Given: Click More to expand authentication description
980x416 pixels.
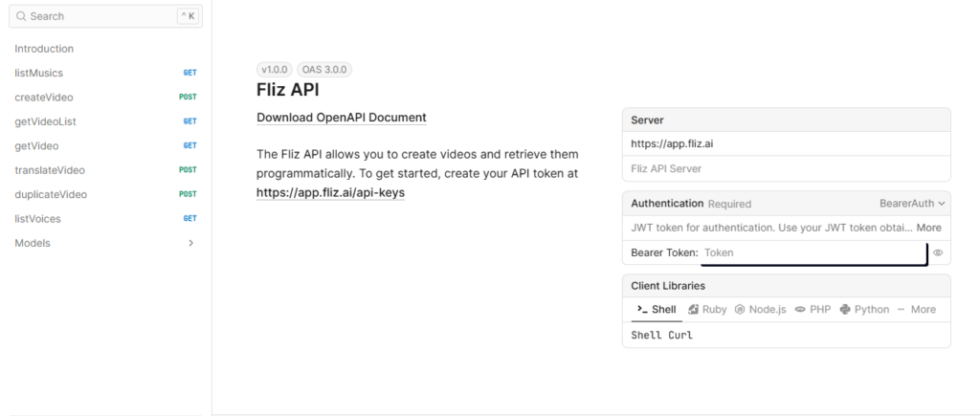Looking at the screenshot, I should (x=928, y=228).
